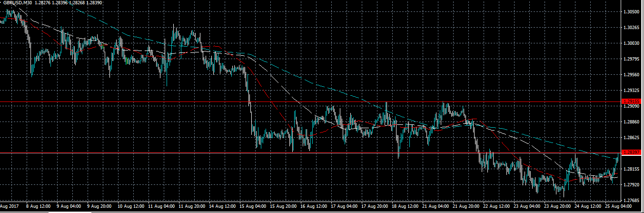
Task: Click the 1.30265 price scale label
Action: point(632,27)
